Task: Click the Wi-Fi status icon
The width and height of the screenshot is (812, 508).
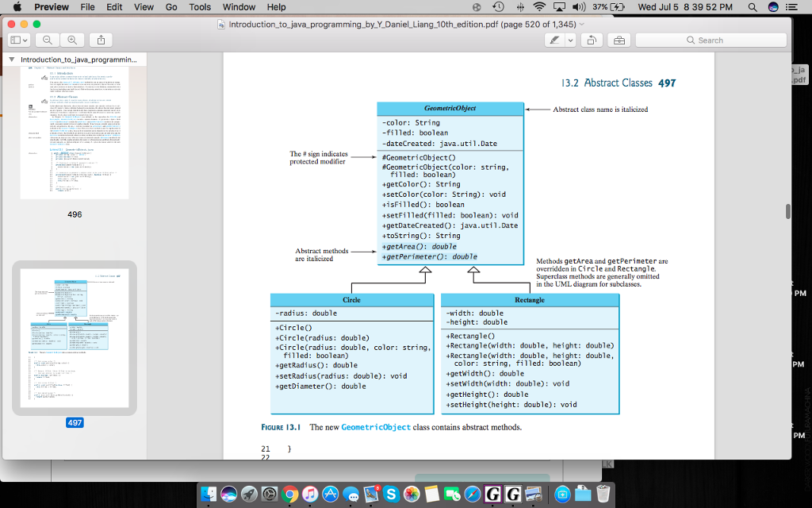Action: [538, 6]
